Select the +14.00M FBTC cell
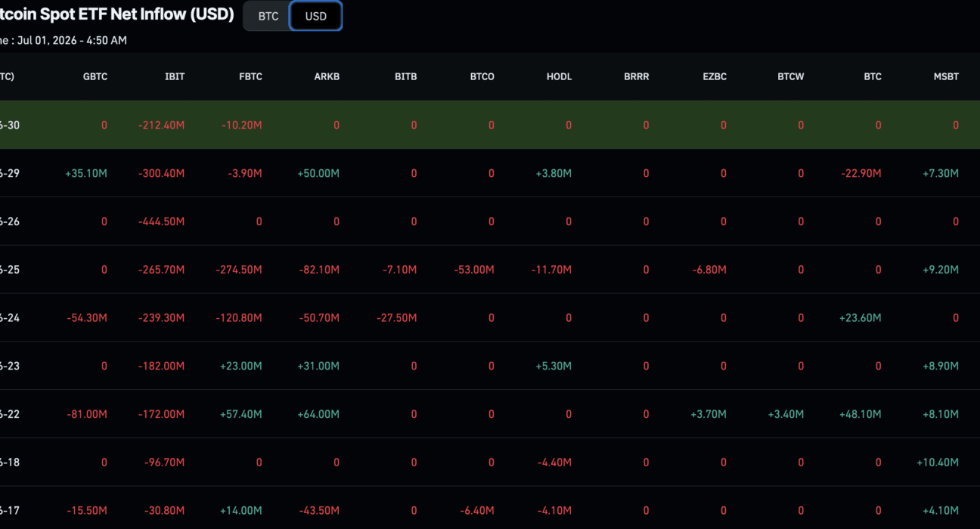The height and width of the screenshot is (529, 980). [241, 511]
